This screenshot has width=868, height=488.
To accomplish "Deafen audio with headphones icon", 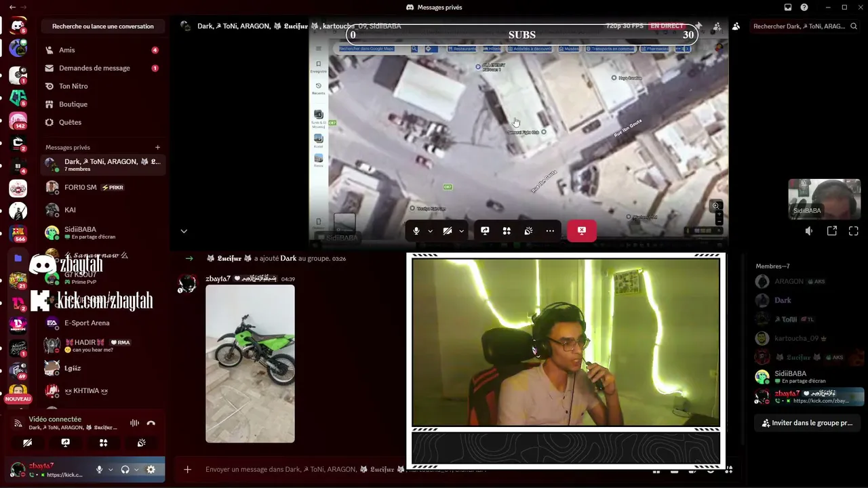I will pyautogui.click(x=125, y=470).
